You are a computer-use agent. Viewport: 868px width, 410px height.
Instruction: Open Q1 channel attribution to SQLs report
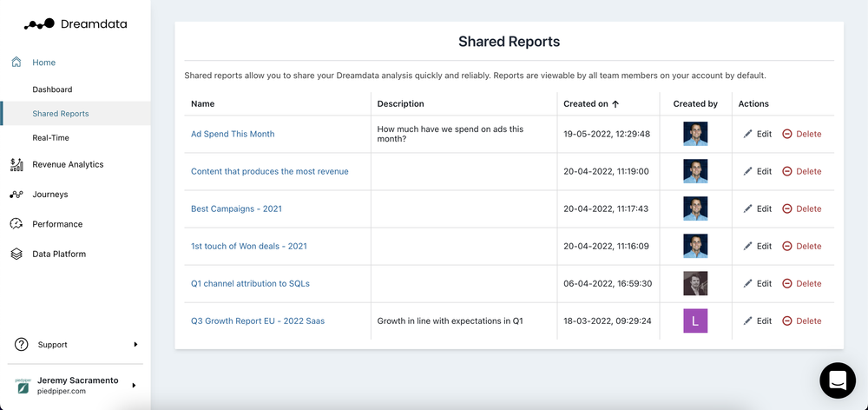[250, 283]
